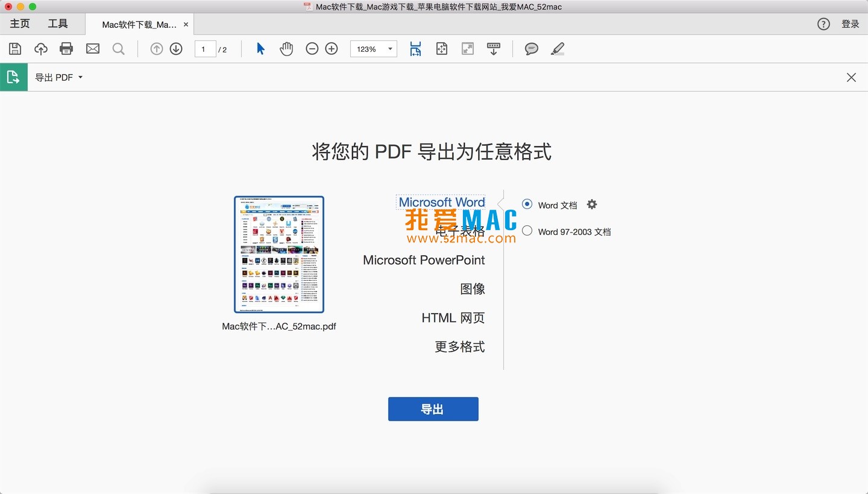The width and height of the screenshot is (868, 494).
Task: Select the Word 文档 radio option
Action: 527,204
